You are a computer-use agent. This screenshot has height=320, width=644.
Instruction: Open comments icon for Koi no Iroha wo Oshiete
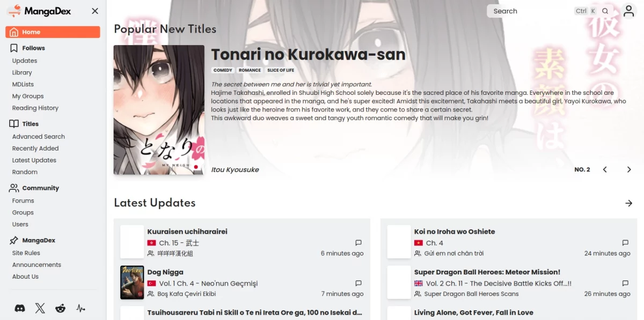pyautogui.click(x=625, y=243)
